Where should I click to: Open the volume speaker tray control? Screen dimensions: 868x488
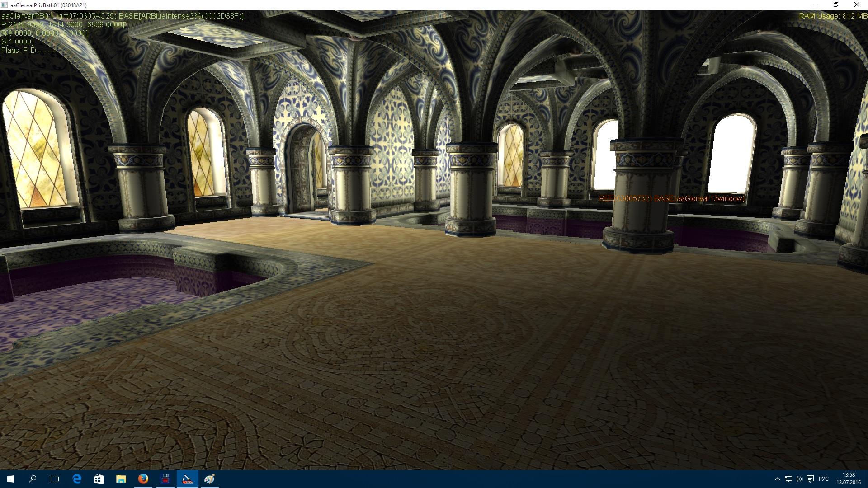[x=799, y=479]
